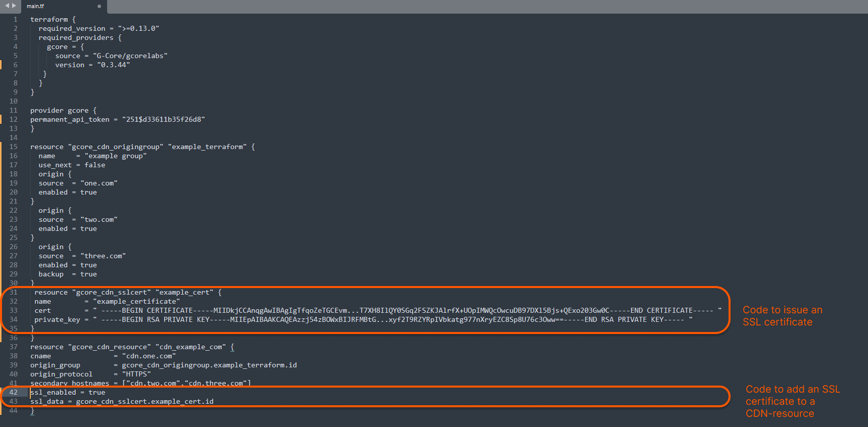The width and height of the screenshot is (868, 427).
Task: Click line number 15 in the gutter
Action: pyautogui.click(x=14, y=147)
